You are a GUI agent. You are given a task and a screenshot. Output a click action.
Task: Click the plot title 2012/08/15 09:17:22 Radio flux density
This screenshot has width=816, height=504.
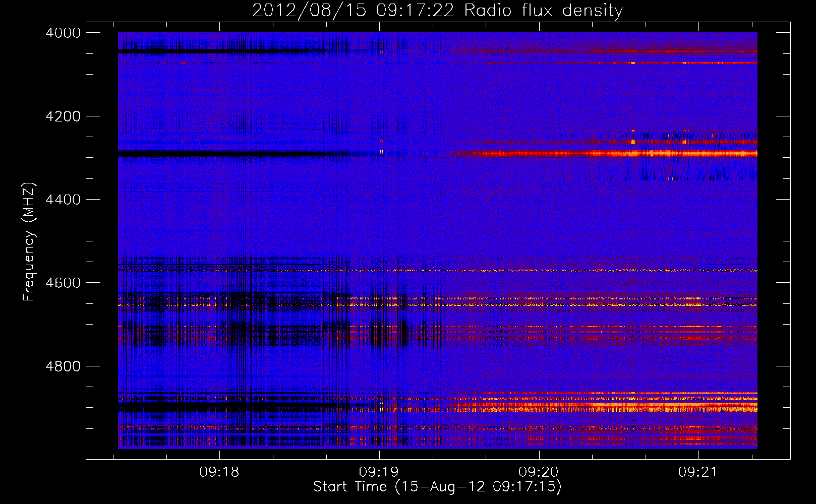pyautogui.click(x=437, y=10)
